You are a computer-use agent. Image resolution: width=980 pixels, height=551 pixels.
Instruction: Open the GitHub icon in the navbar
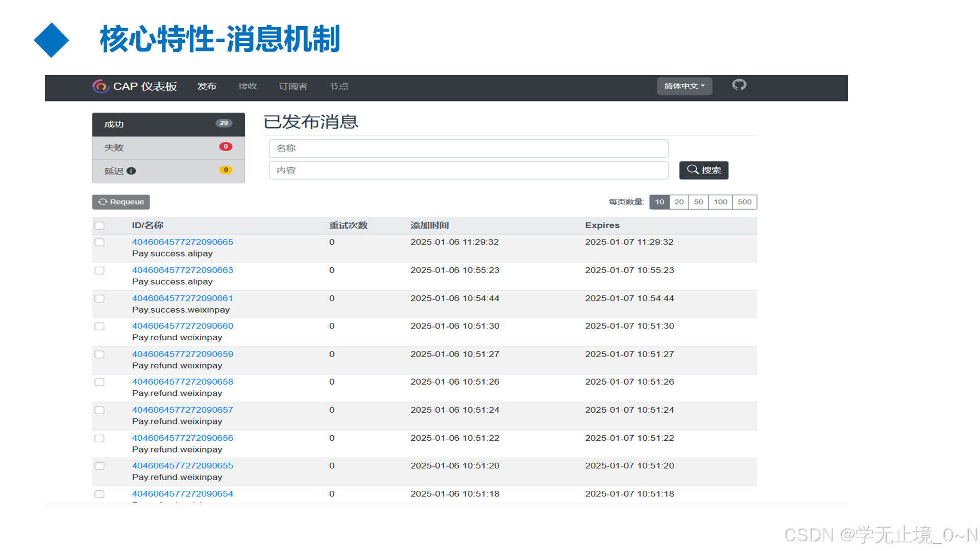pos(739,85)
